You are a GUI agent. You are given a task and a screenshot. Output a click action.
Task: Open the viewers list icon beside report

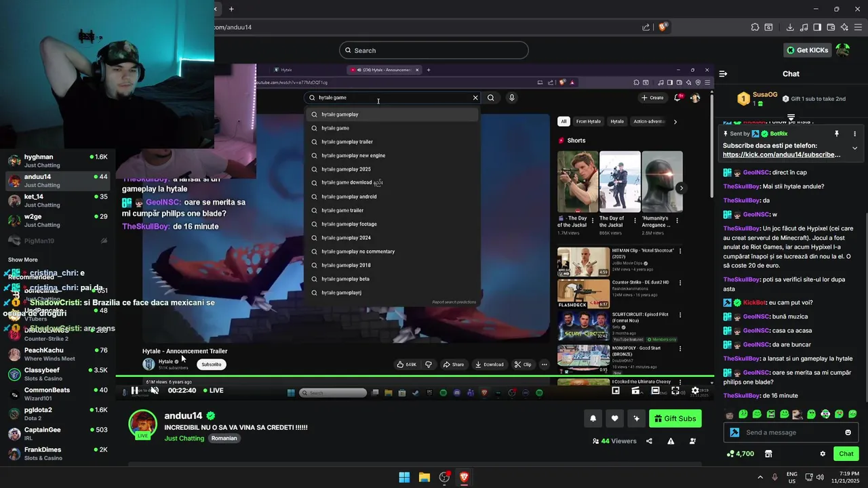[x=692, y=441]
